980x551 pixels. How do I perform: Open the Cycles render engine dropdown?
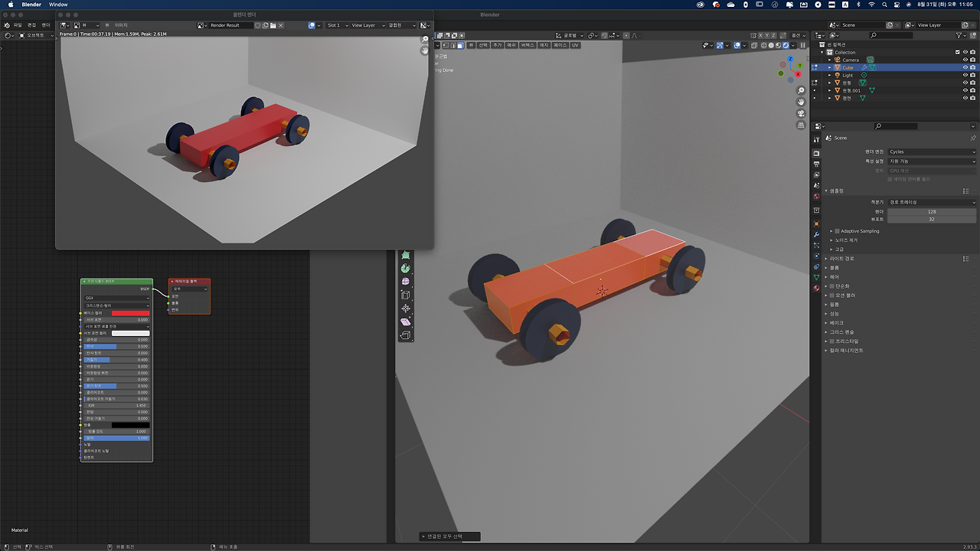tap(932, 152)
